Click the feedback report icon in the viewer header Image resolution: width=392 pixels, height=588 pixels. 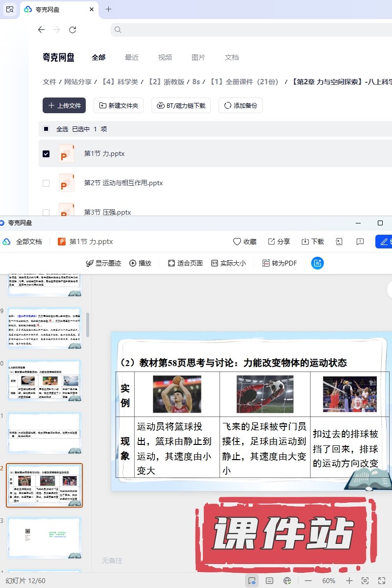point(360,242)
